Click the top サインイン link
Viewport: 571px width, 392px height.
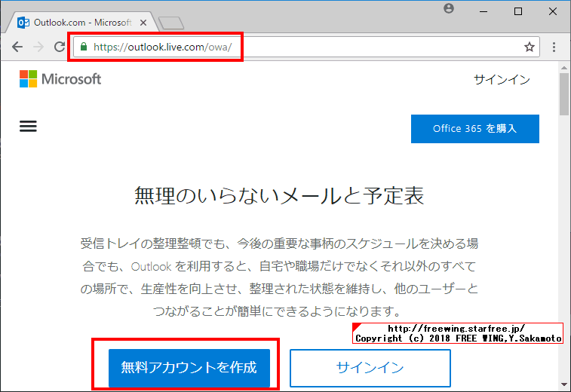pos(502,79)
